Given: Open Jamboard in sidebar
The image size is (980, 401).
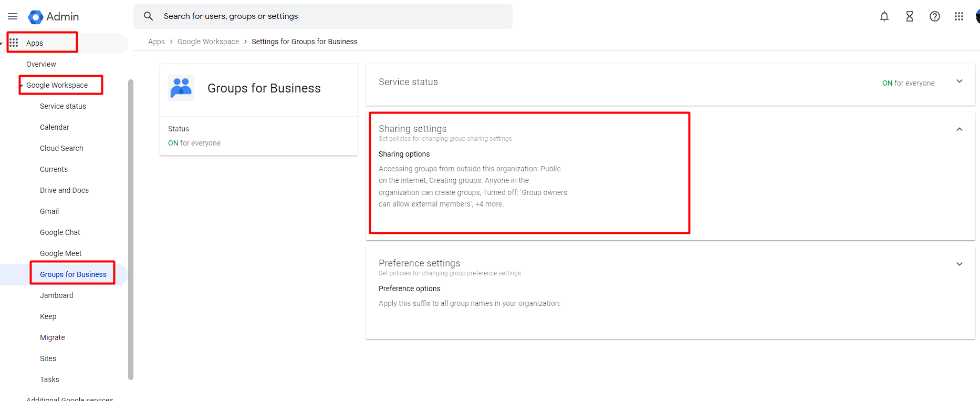Looking at the screenshot, I should (57, 295).
